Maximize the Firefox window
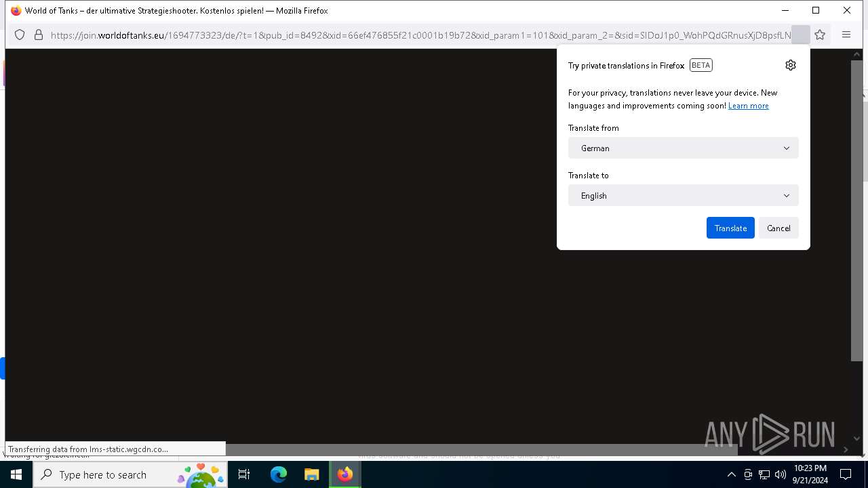 coord(816,11)
